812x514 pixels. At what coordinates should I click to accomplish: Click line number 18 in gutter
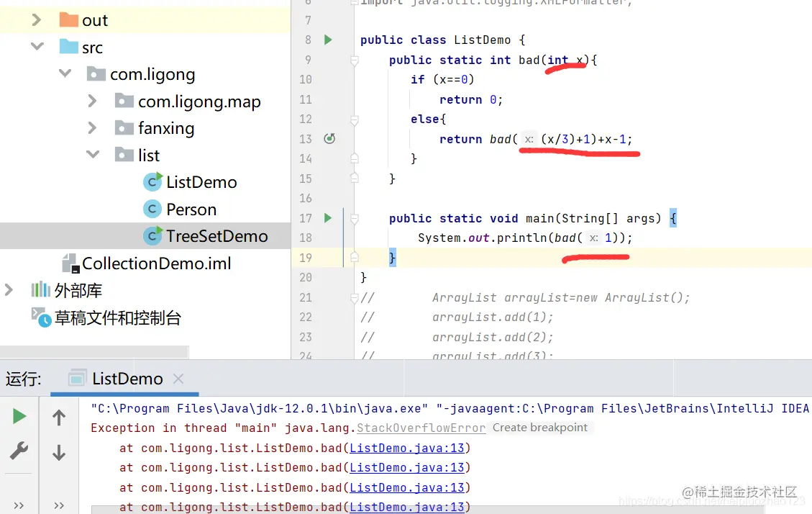tap(306, 238)
